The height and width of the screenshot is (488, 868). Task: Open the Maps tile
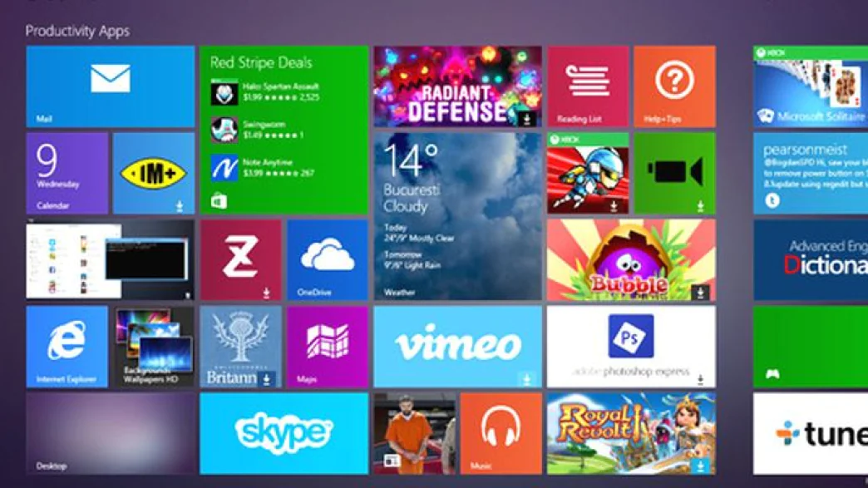327,347
